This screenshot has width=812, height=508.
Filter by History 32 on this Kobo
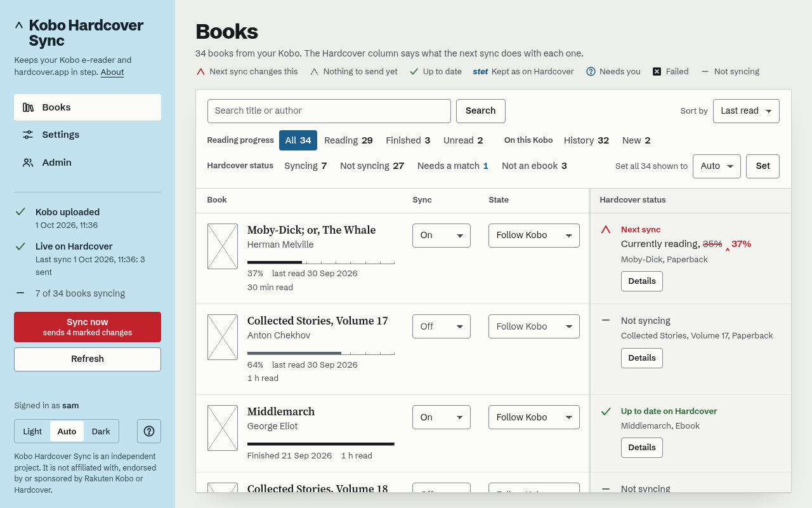point(586,140)
